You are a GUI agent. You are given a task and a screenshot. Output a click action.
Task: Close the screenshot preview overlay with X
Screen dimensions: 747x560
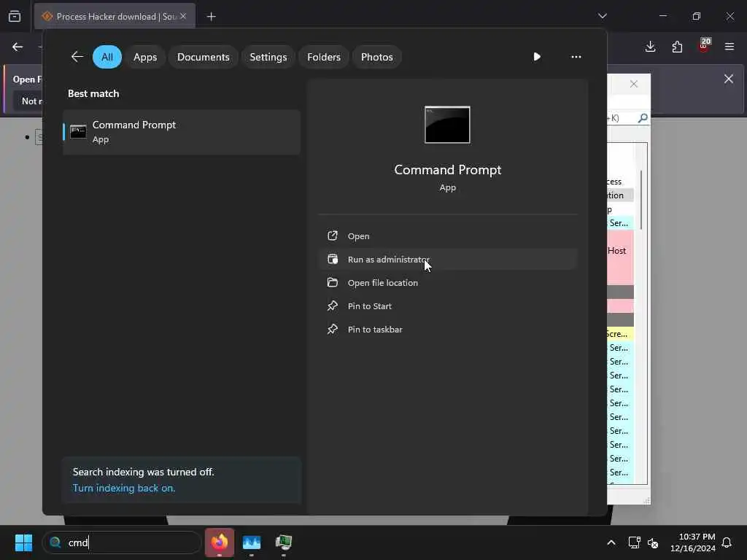634,84
